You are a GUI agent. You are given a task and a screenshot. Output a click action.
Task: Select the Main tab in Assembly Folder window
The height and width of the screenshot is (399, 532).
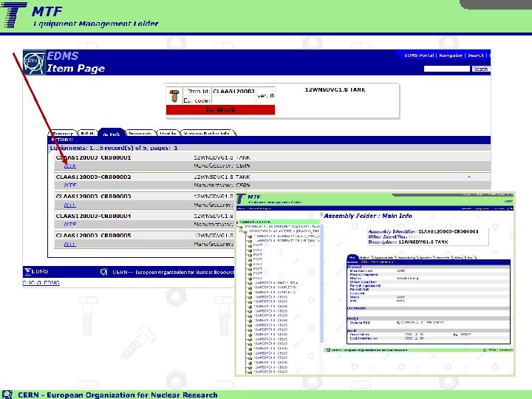coord(352,258)
